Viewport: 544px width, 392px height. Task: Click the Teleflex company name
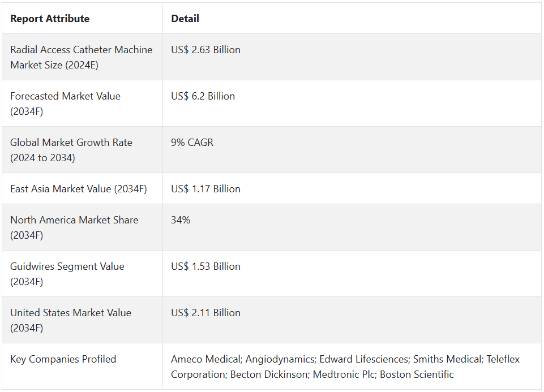(502, 359)
